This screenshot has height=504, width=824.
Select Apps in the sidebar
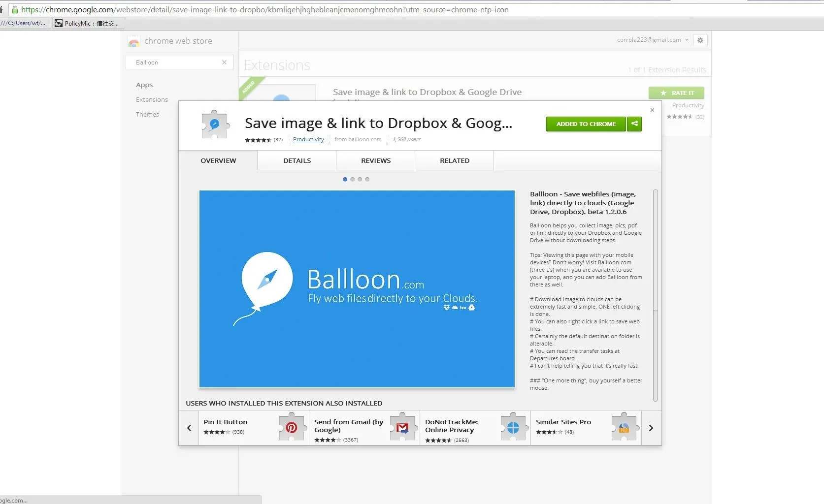(x=144, y=85)
